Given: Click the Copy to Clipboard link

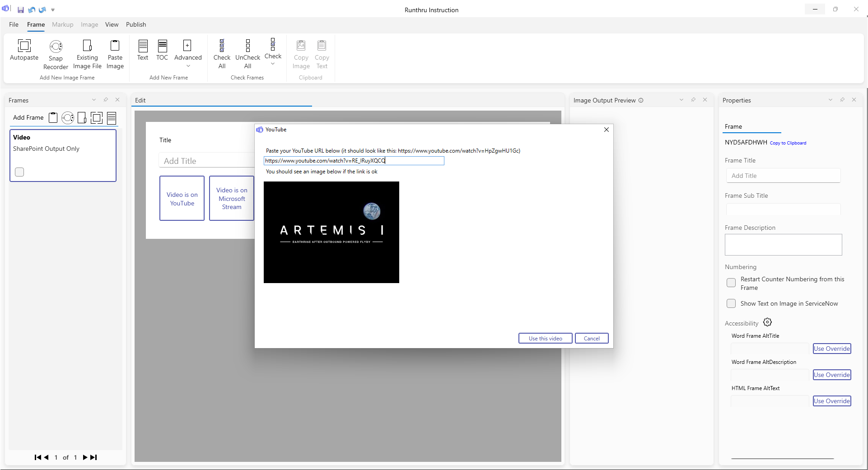Looking at the screenshot, I should [x=788, y=143].
